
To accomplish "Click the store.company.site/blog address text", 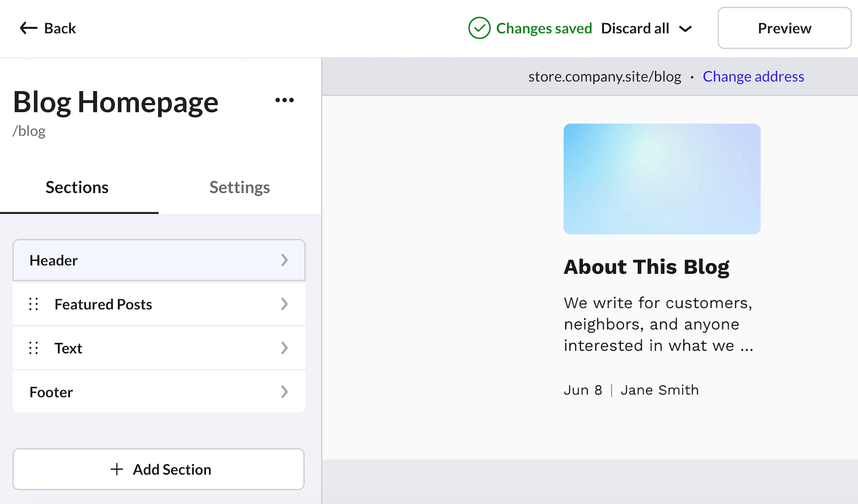I will coord(605,77).
